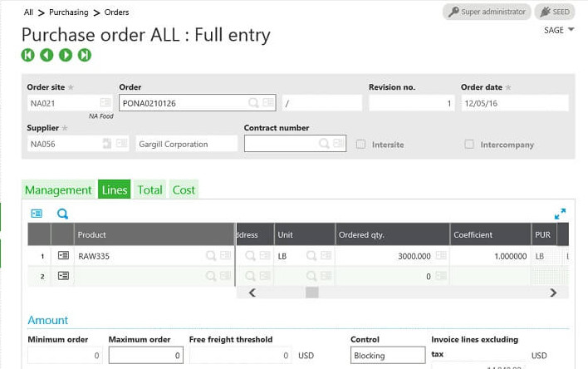Switch to the Management tab
Image resolution: width=588 pixels, height=369 pixels.
click(58, 189)
